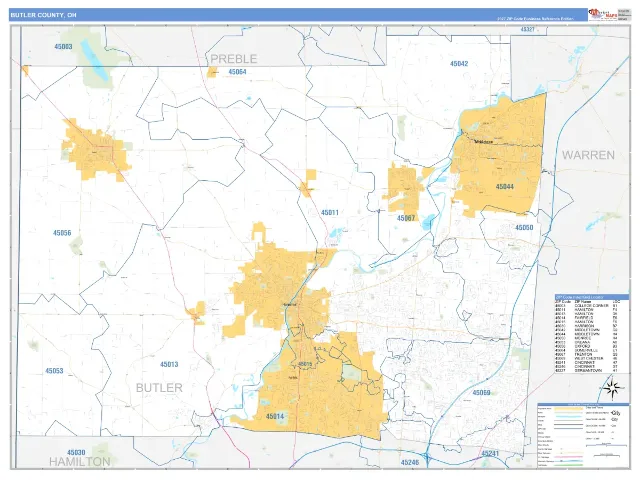
Task: Click the ZIP code label 45044
Action: coord(504,187)
